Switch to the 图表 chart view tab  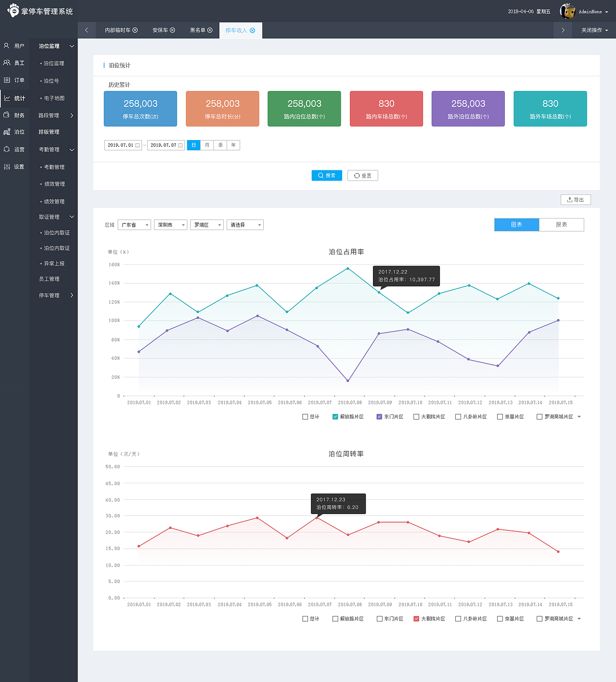(x=516, y=225)
